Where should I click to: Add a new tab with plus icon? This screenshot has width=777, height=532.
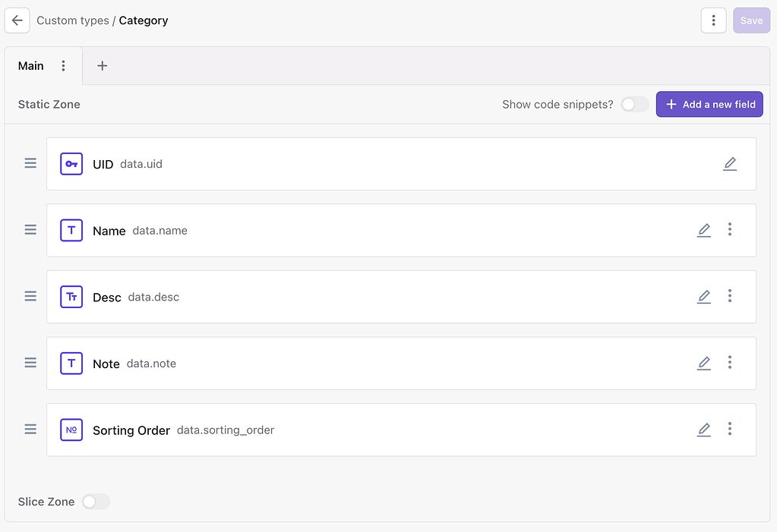click(x=103, y=66)
